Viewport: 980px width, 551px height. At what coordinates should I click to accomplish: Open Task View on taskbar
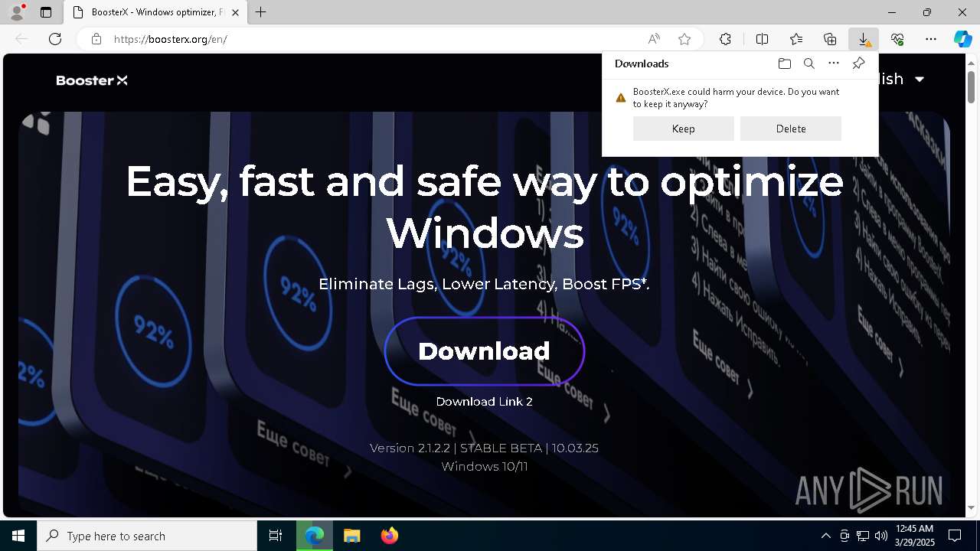click(x=276, y=536)
